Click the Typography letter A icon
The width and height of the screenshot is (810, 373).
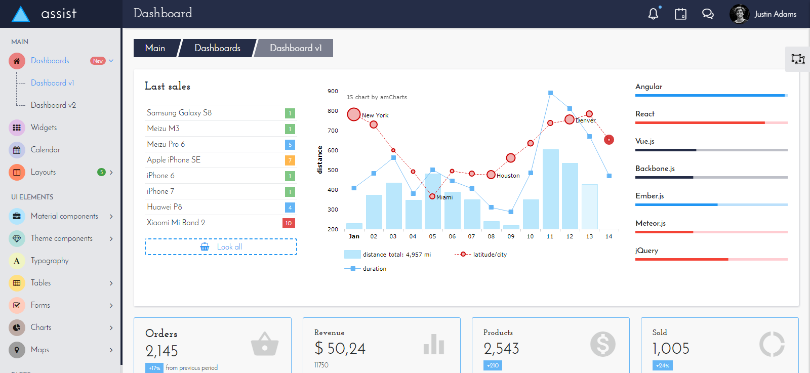pyautogui.click(x=17, y=261)
